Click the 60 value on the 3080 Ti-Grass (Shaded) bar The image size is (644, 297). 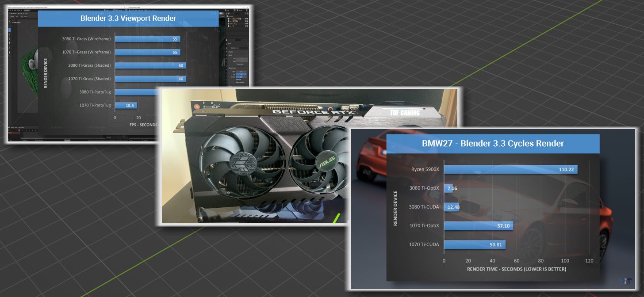point(181,66)
